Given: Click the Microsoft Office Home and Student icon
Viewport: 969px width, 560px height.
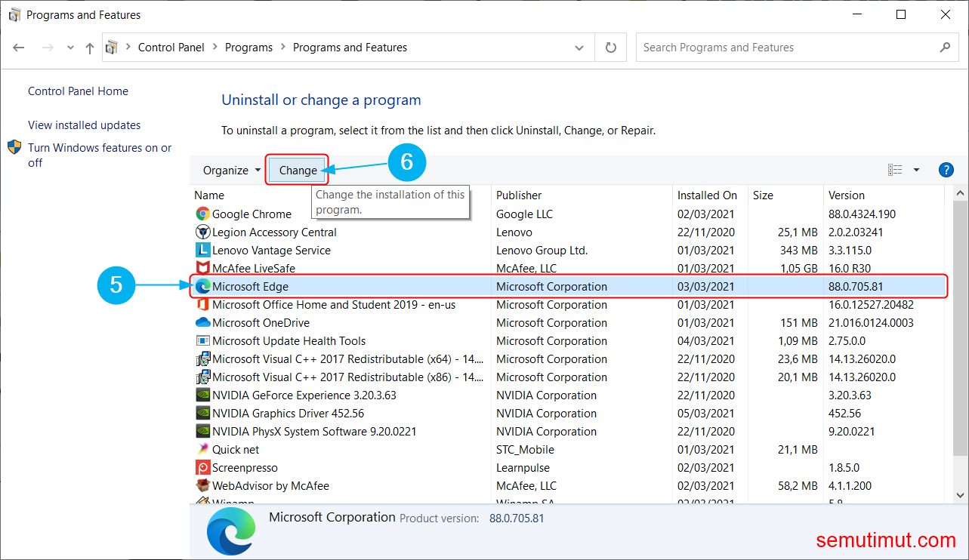Looking at the screenshot, I should (202, 305).
